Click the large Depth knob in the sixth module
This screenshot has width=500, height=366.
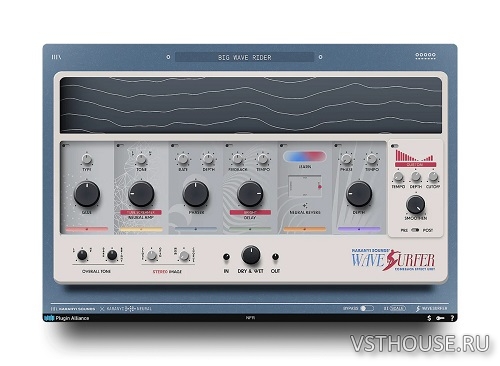point(359,194)
